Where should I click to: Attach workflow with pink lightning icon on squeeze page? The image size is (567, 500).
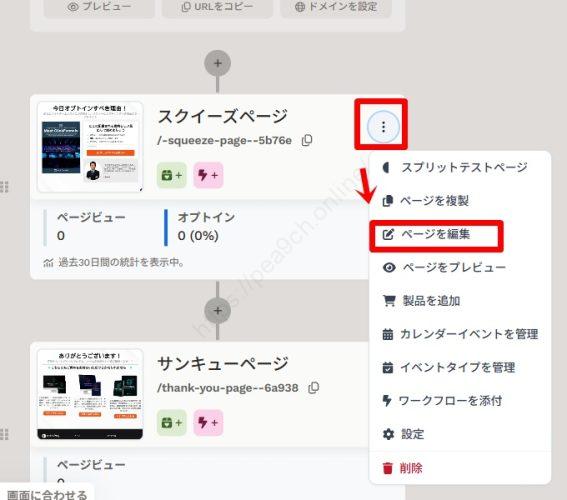click(208, 175)
